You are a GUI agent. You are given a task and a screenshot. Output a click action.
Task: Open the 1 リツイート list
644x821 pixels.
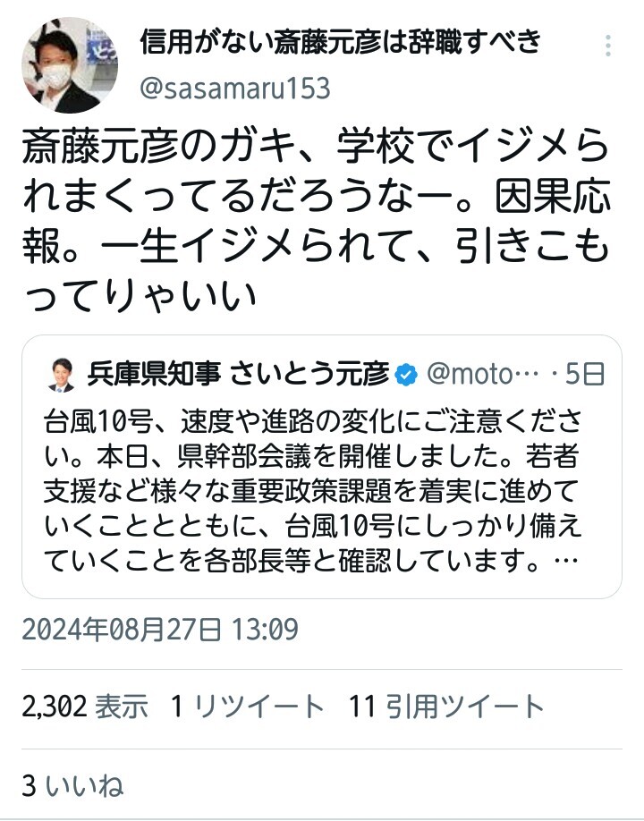[x=247, y=707]
